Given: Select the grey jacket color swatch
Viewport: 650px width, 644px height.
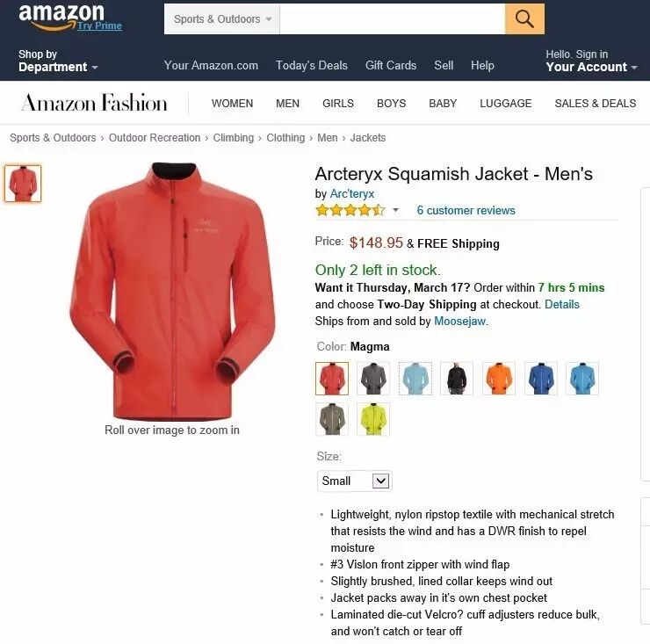Looking at the screenshot, I should (x=373, y=378).
